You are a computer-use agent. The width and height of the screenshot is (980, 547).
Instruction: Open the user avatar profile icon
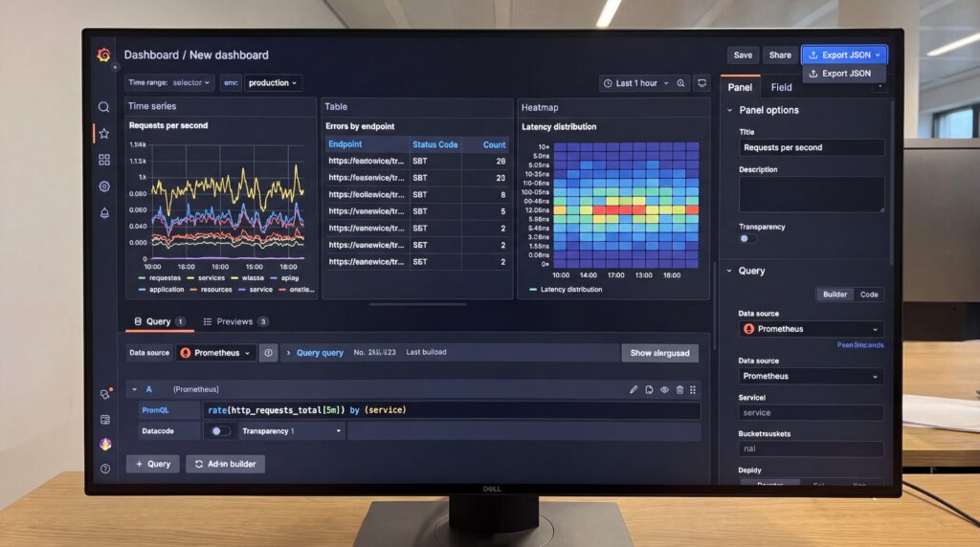click(x=105, y=444)
